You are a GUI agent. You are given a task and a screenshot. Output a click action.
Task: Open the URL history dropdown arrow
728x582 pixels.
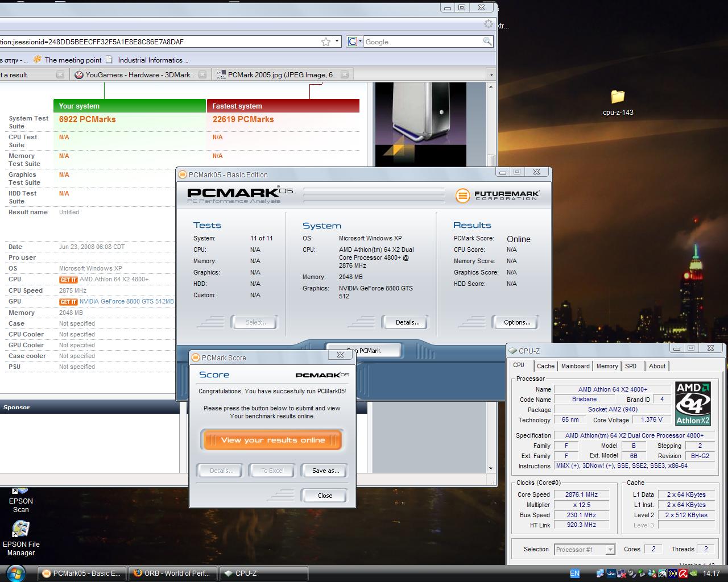pyautogui.click(x=337, y=41)
